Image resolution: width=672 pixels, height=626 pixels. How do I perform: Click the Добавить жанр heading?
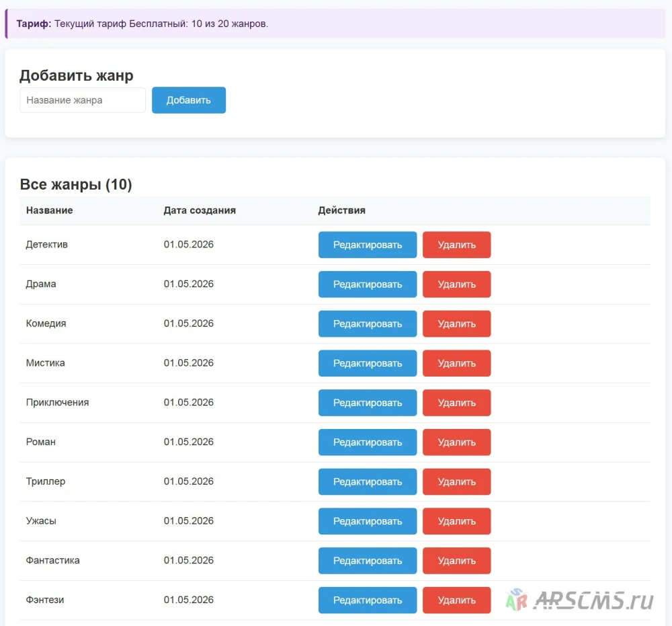click(77, 75)
